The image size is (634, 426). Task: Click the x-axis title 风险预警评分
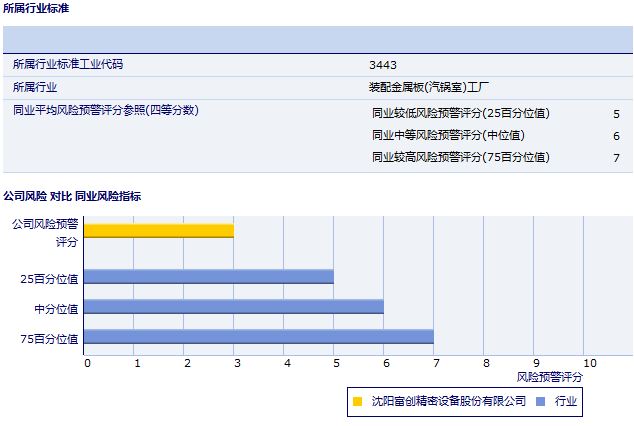549,377
